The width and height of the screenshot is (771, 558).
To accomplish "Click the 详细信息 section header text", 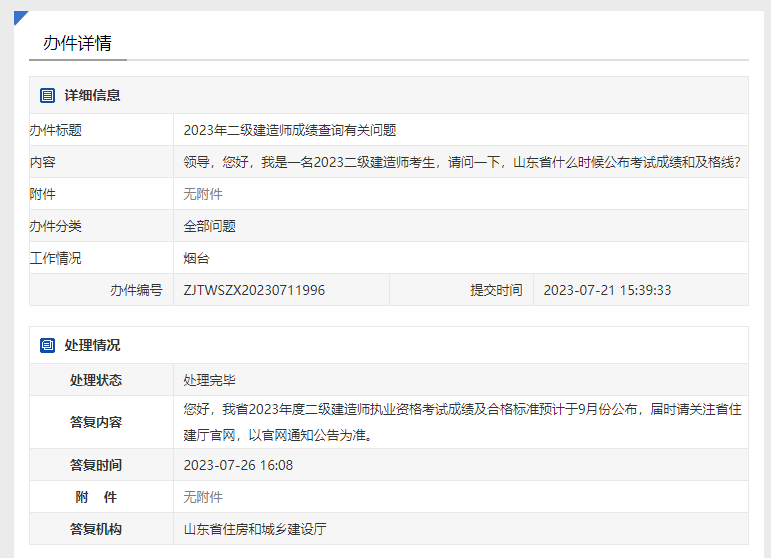I will pyautogui.click(x=92, y=95).
